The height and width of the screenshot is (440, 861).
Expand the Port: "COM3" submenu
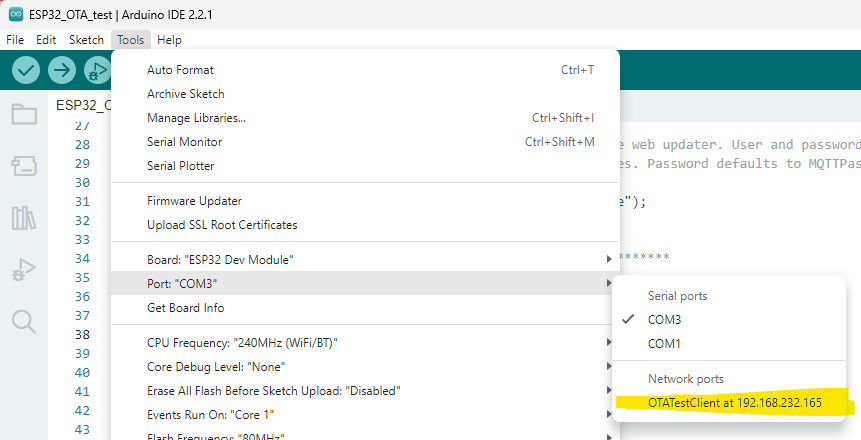pyautogui.click(x=365, y=283)
